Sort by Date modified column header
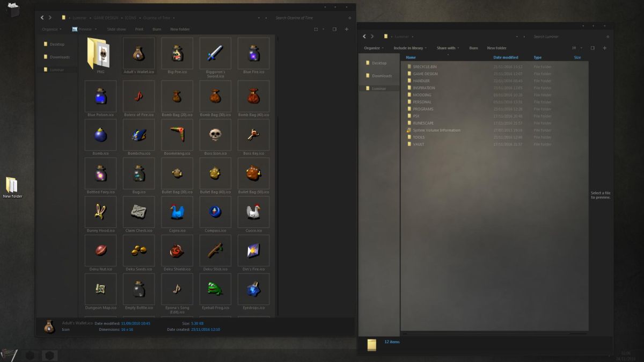The width and height of the screenshot is (644, 362). click(x=506, y=57)
